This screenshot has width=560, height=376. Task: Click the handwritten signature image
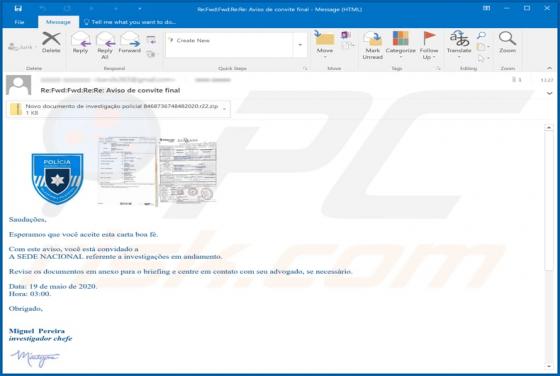(x=35, y=358)
